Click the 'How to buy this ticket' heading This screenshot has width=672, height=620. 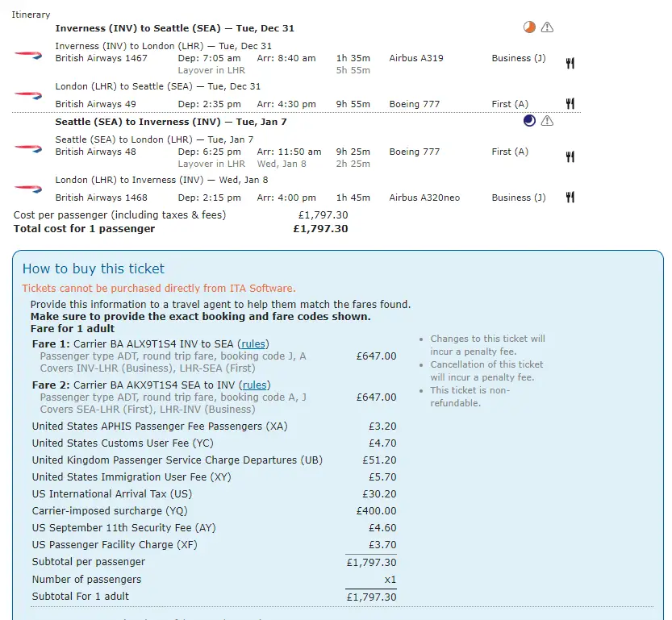[x=93, y=269]
